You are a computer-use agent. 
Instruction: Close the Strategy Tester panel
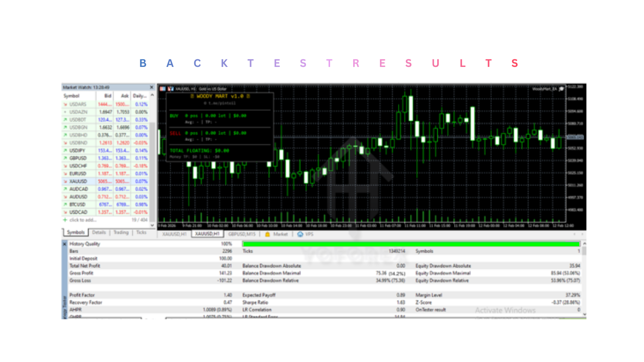pos(64,244)
